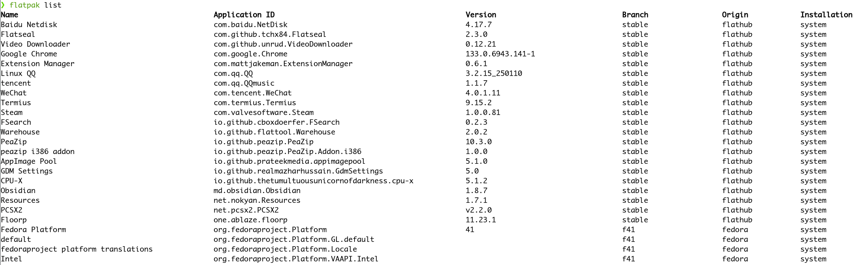Click the Baidu Netdisk name entry

point(29,25)
